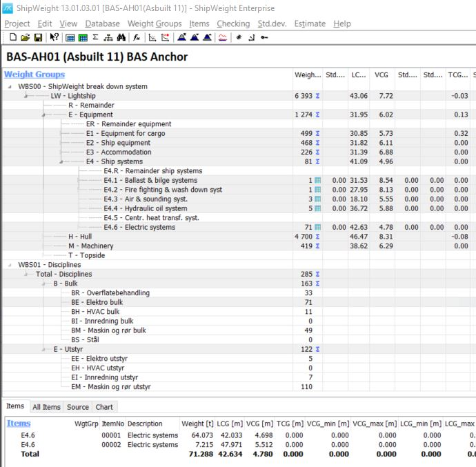The width and height of the screenshot is (476, 467).
Task: Collapse the B - Bulk group
Action: tap(45, 284)
